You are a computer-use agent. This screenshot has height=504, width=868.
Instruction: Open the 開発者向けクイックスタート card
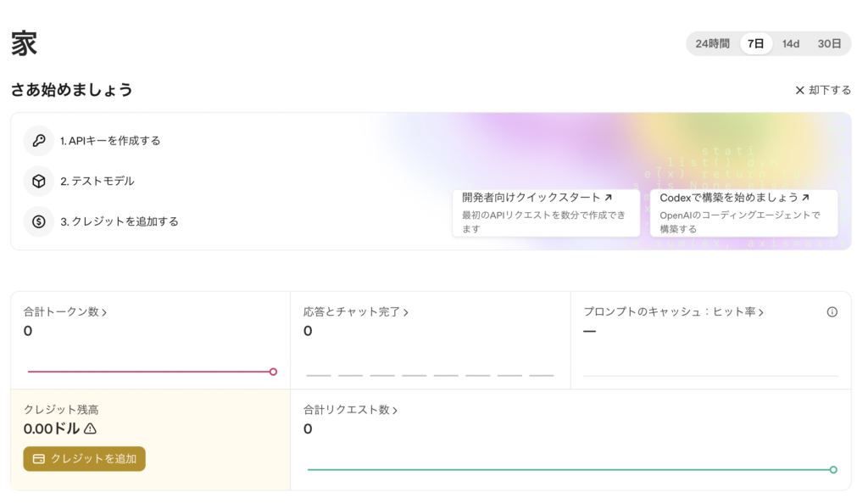pyautogui.click(x=546, y=213)
